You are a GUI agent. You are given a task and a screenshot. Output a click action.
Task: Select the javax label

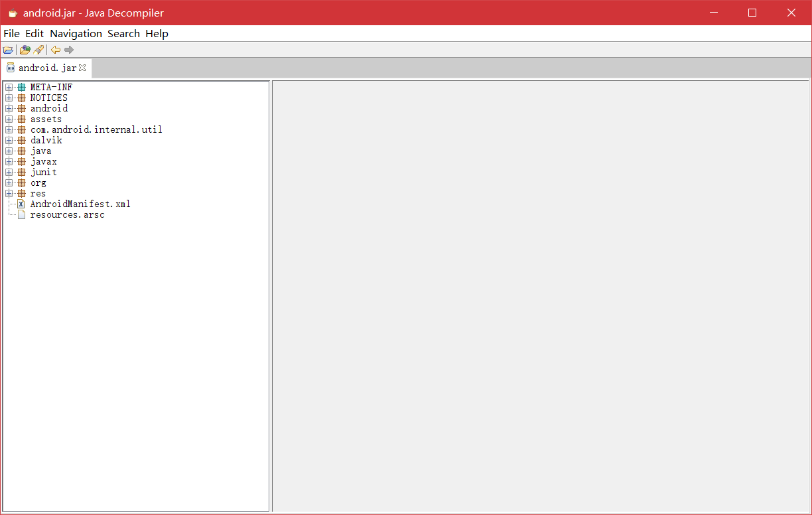pos(43,161)
